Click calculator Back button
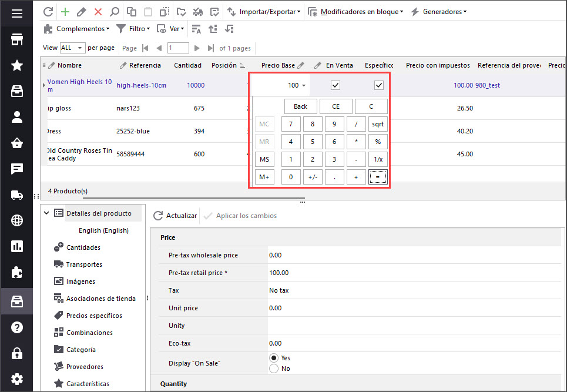 300,106
